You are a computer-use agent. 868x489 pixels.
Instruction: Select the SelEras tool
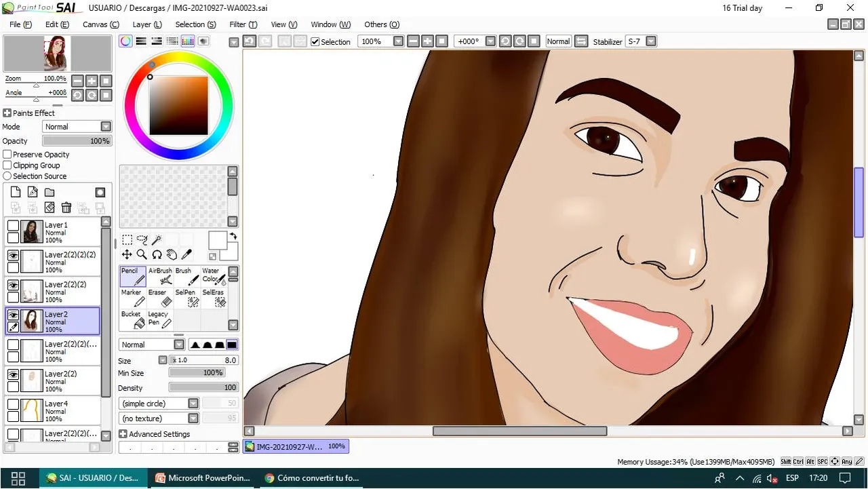[x=214, y=298]
